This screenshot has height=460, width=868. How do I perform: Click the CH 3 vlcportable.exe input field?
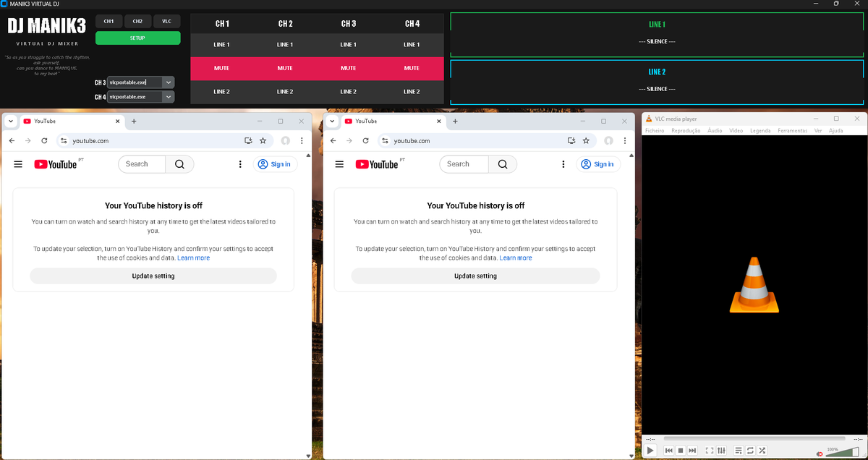(x=135, y=82)
